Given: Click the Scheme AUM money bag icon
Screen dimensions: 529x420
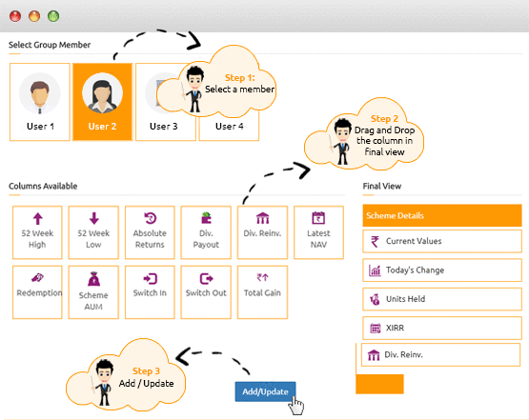Looking at the screenshot, I should pyautogui.click(x=93, y=279).
